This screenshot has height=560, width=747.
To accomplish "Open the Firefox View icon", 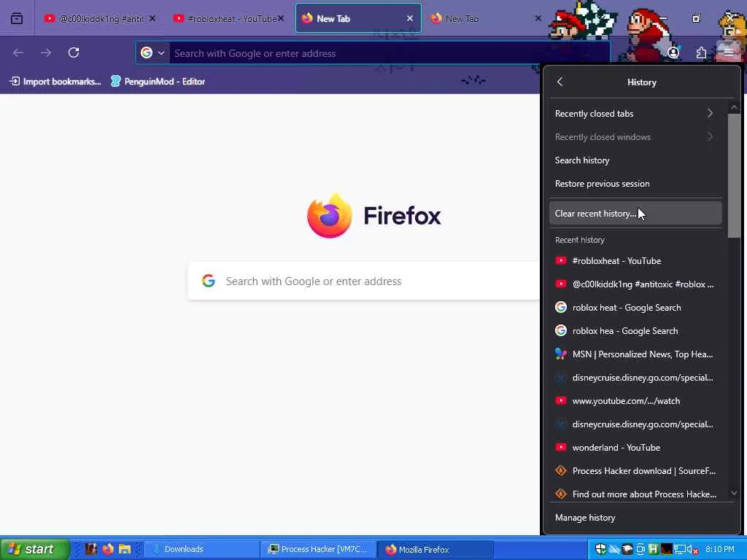I will (17, 18).
